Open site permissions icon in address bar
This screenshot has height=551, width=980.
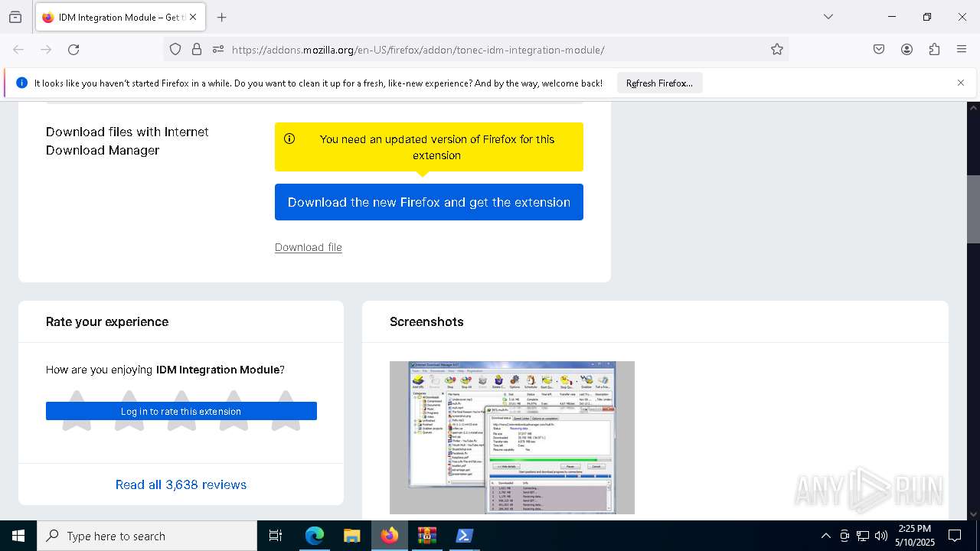[x=218, y=50]
